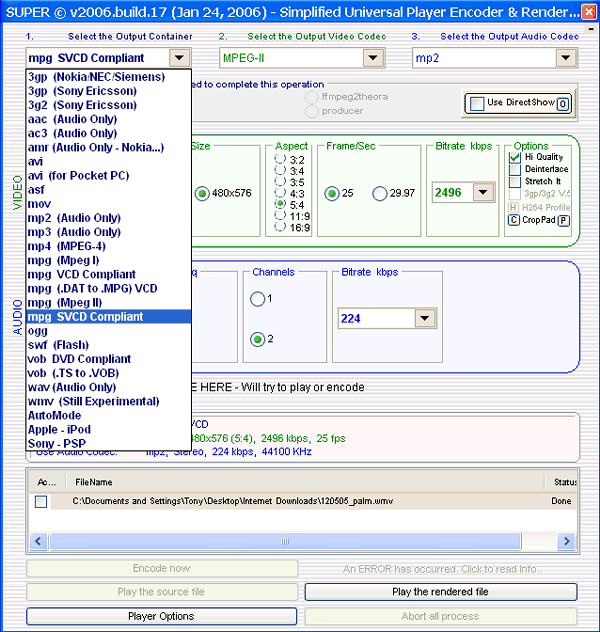This screenshot has height=632, width=600.
Task: Close the SUPER window
Action: 589,12
